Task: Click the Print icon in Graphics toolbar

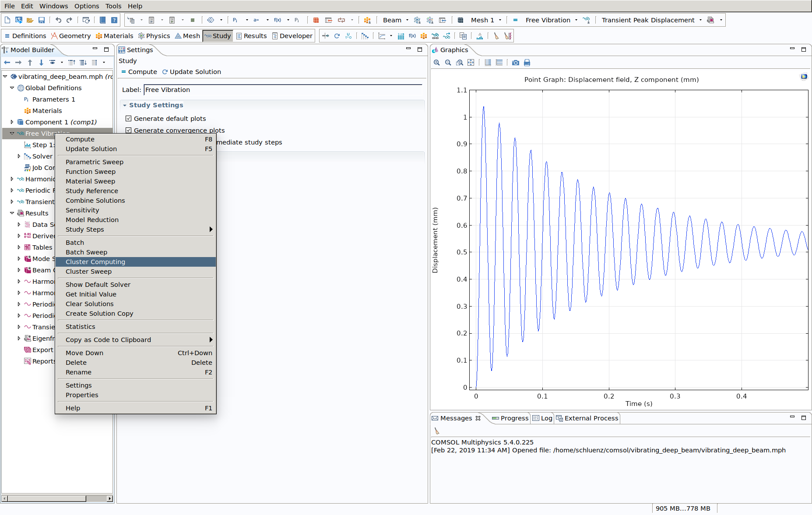Action: [x=527, y=63]
